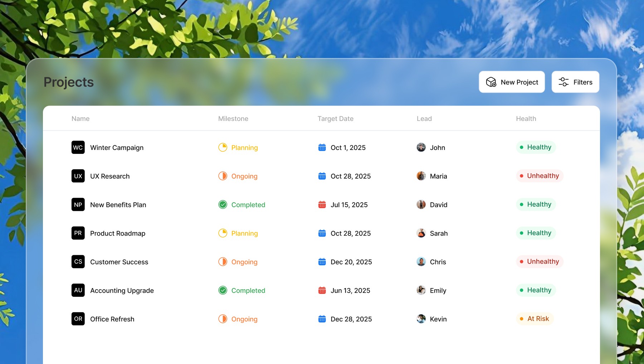The image size is (644, 364).
Task: Click the Planning milestone icon in Product Roadmap row
Action: (x=223, y=233)
